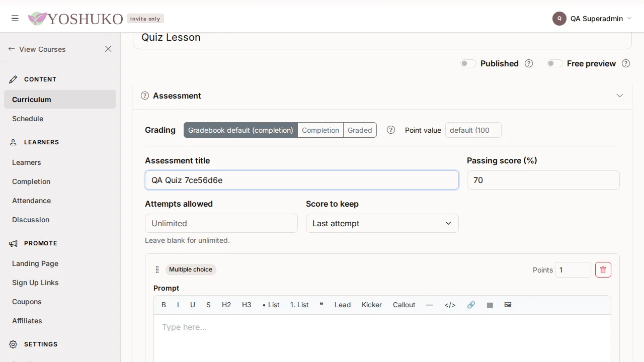Image resolution: width=644 pixels, height=362 pixels.
Task: Toggle the Published switch
Action: point(468,63)
